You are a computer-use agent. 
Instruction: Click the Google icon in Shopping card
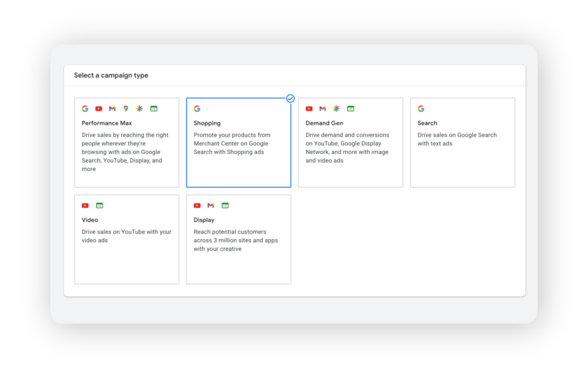(197, 109)
